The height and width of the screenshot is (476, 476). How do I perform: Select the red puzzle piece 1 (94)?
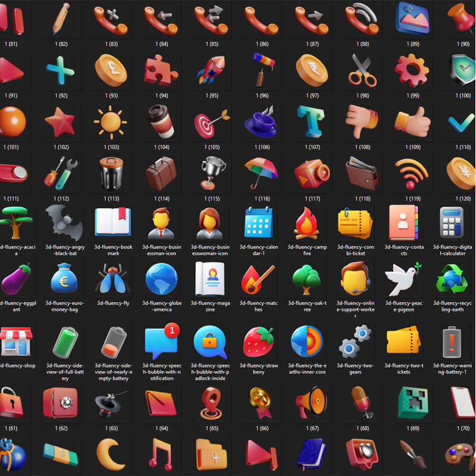(x=161, y=70)
